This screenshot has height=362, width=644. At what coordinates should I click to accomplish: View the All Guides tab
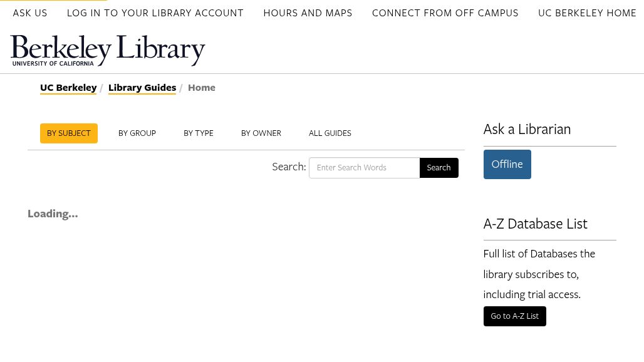[330, 133]
